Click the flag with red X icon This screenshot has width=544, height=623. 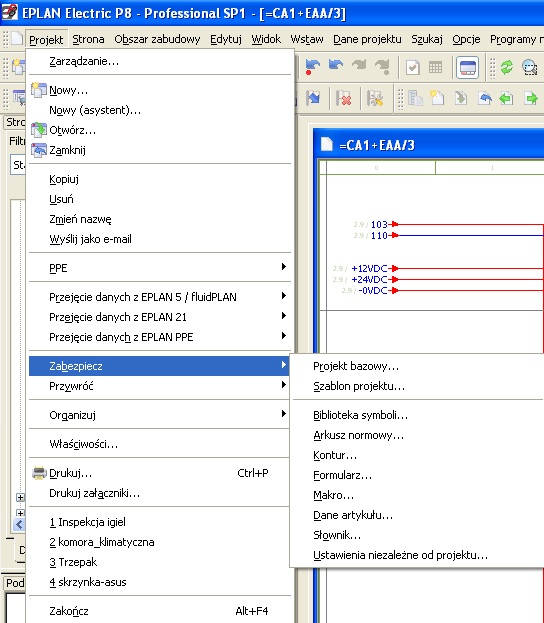click(344, 98)
